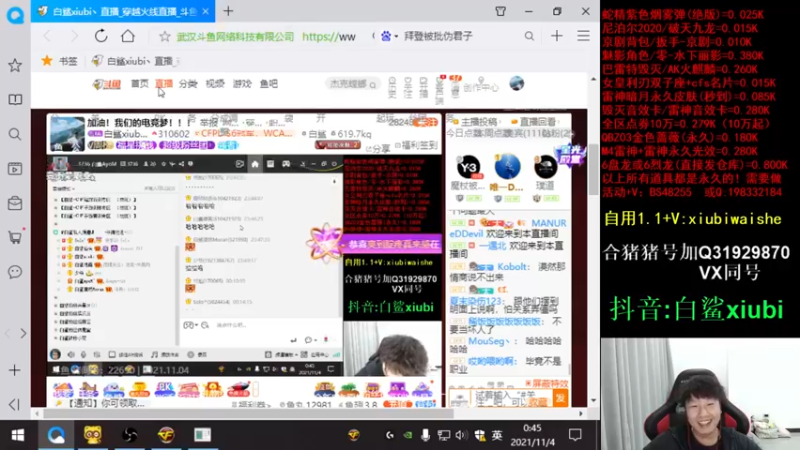Viewport: 800px width, 450px height.
Task: Open the reading book icon in sidebar
Action: click(15, 99)
